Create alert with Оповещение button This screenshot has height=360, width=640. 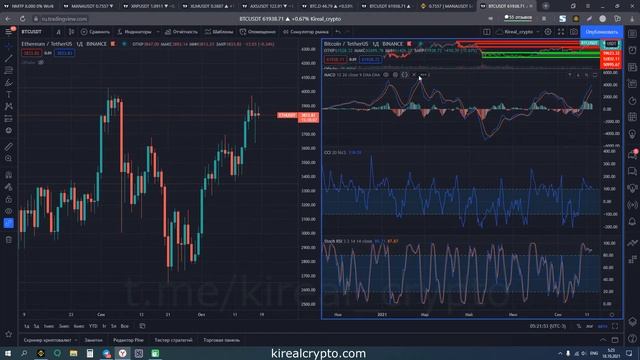click(x=258, y=32)
